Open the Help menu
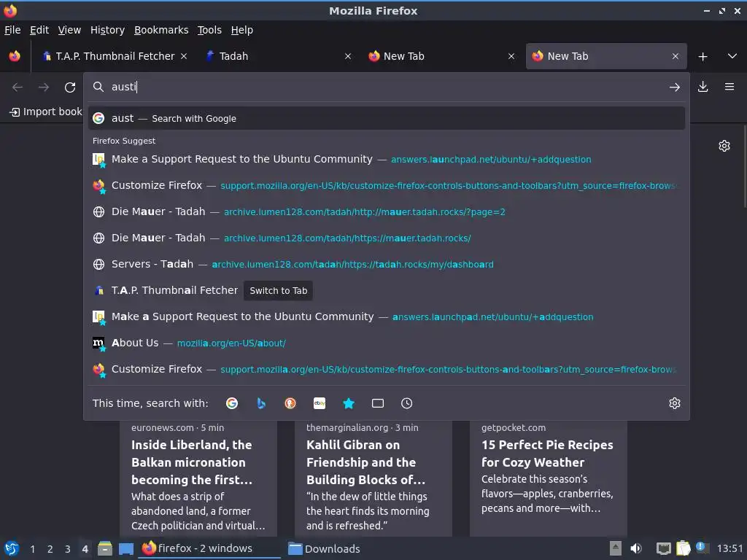 (x=241, y=30)
